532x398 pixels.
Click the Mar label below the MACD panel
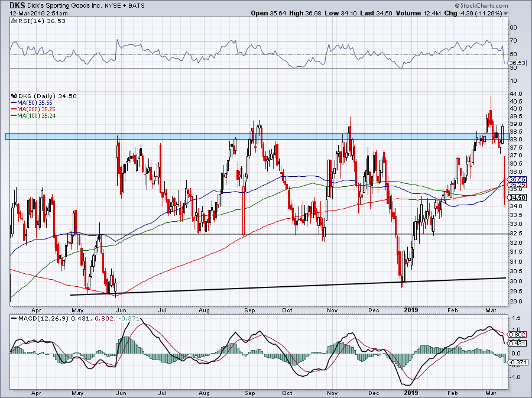pos(491,393)
